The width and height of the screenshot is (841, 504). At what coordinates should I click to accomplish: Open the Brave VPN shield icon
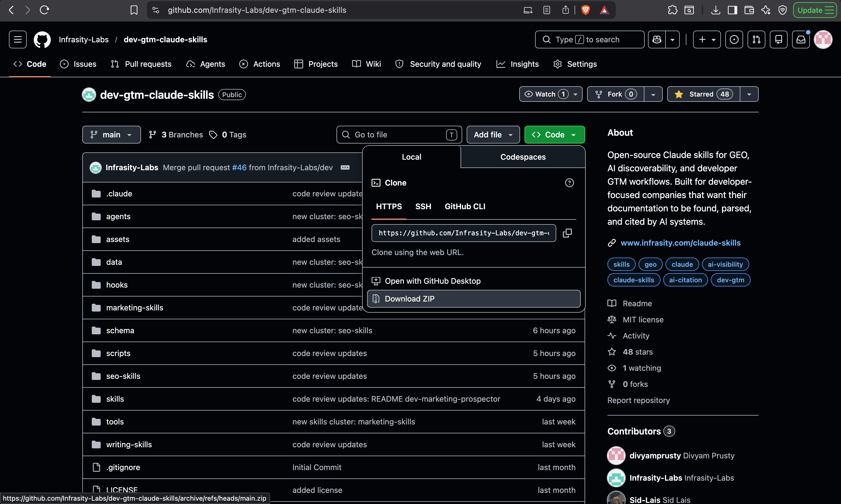click(x=783, y=10)
